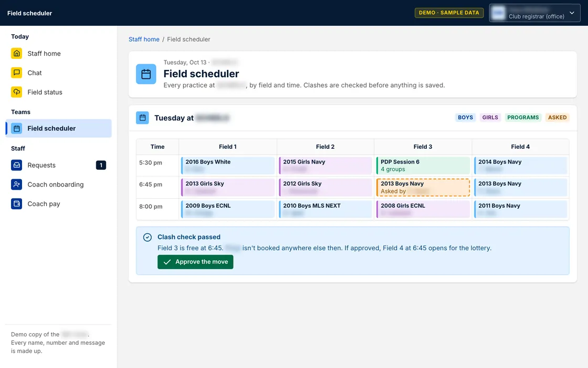Viewport: 588px width, 368px height.
Task: Click the Staff home house icon
Action: tap(16, 53)
